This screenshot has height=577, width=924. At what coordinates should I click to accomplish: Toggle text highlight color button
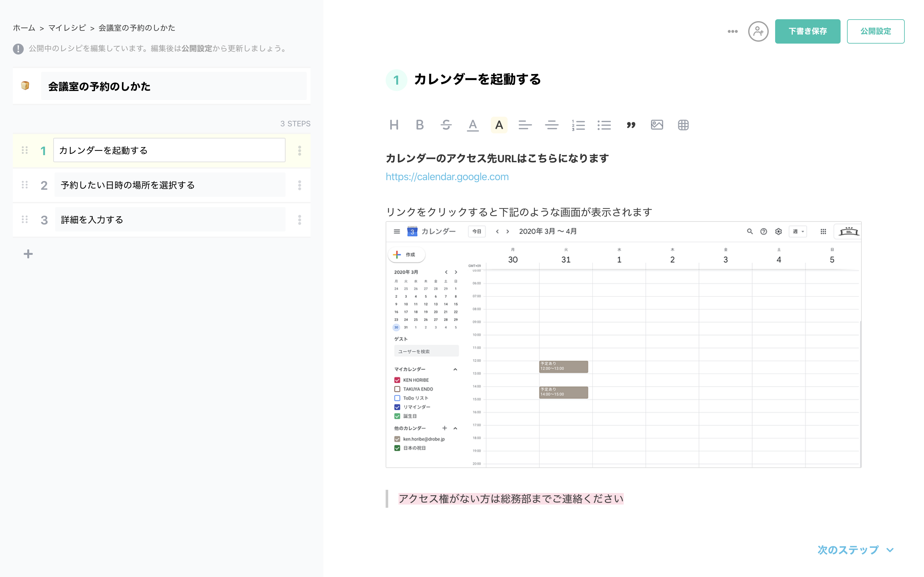(x=499, y=125)
